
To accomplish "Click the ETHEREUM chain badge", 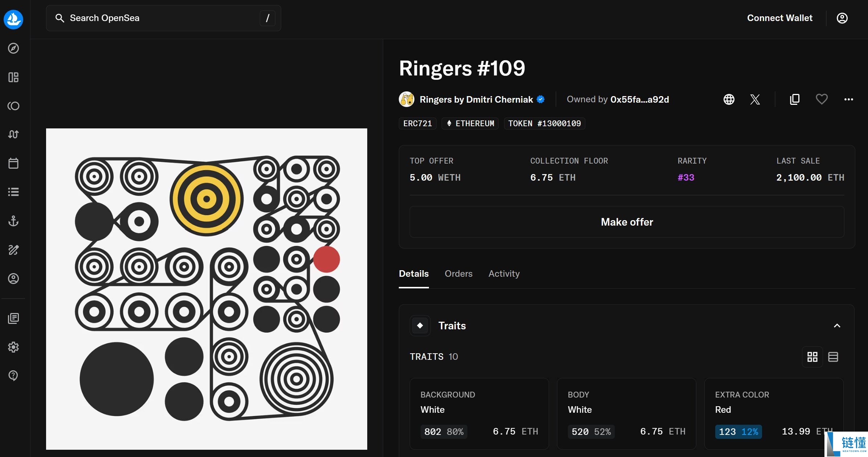I will tap(470, 124).
